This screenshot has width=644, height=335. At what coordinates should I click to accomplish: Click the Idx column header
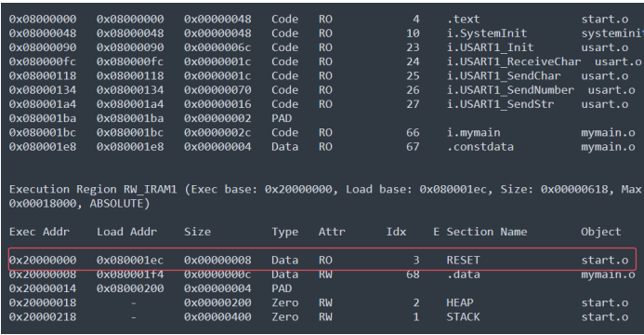click(396, 232)
